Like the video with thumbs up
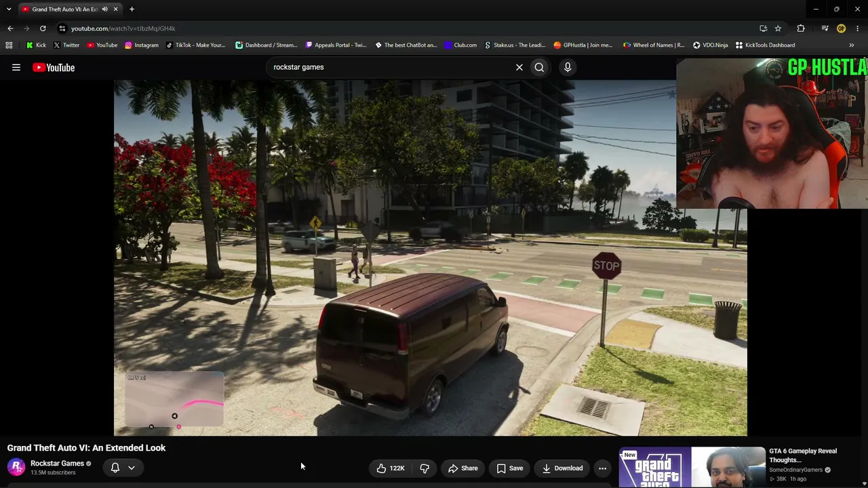The height and width of the screenshot is (488, 868). point(391,468)
